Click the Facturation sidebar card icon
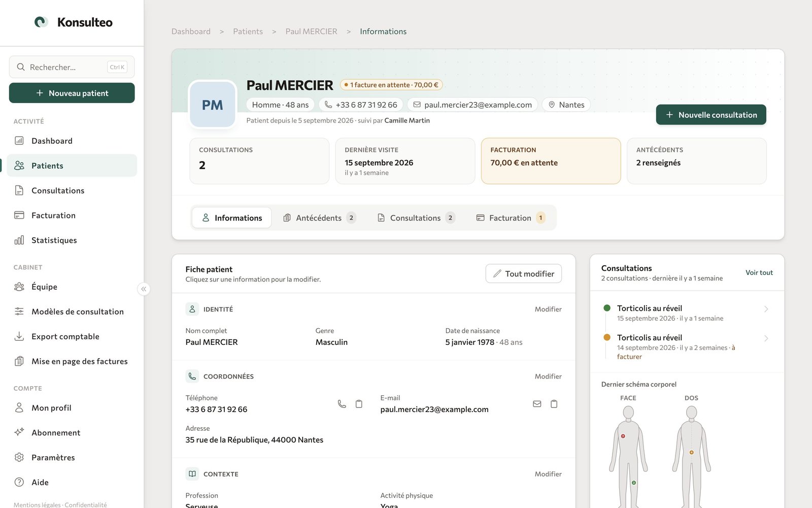 click(19, 215)
